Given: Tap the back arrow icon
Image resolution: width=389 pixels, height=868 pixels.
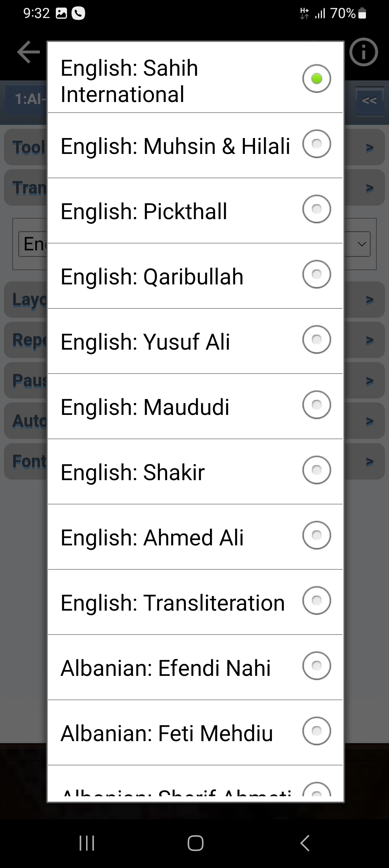Looking at the screenshot, I should 29,52.
